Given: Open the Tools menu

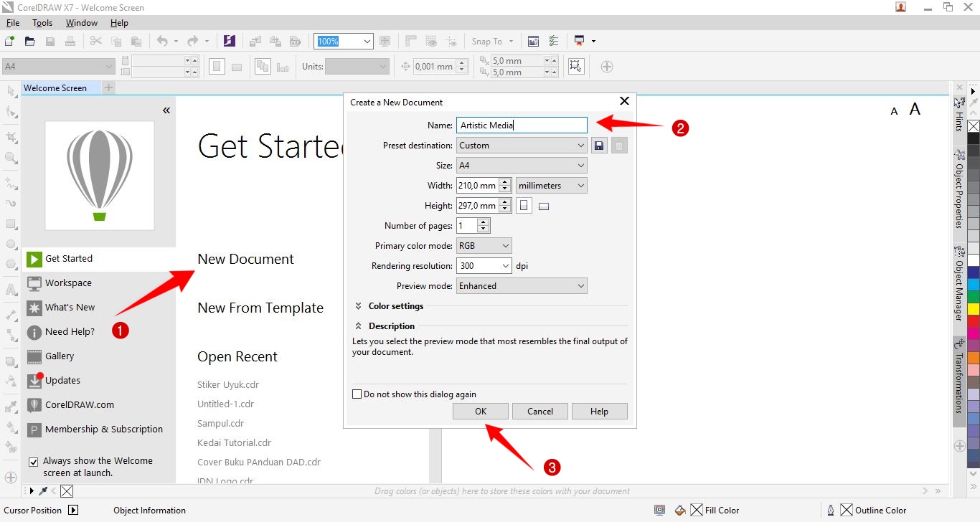Looking at the screenshot, I should [42, 23].
